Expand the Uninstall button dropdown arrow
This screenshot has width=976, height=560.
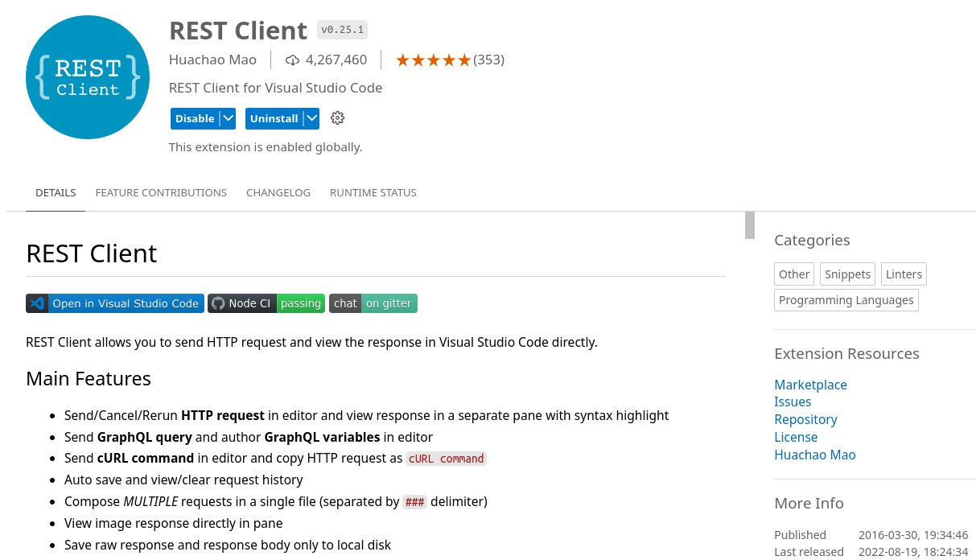[311, 118]
